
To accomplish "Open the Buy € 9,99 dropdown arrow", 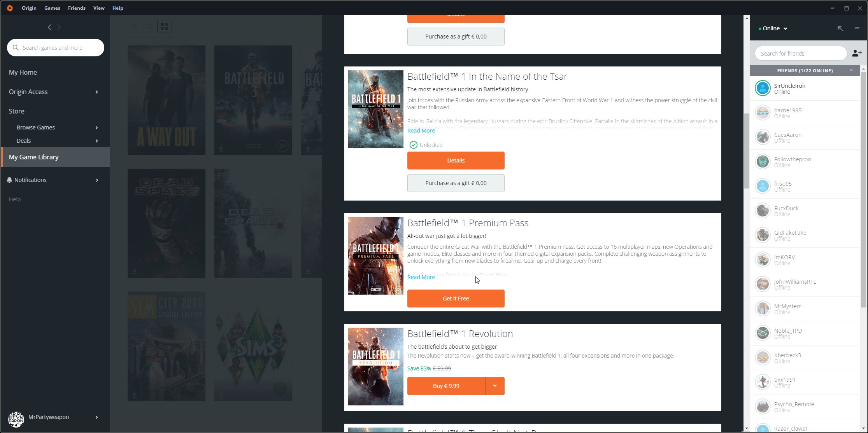I will [x=495, y=386].
